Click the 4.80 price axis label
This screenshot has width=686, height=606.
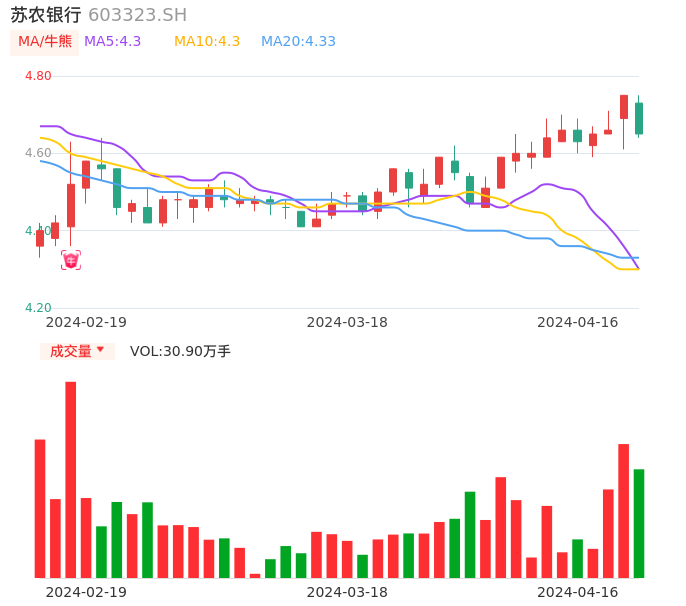tap(38, 76)
